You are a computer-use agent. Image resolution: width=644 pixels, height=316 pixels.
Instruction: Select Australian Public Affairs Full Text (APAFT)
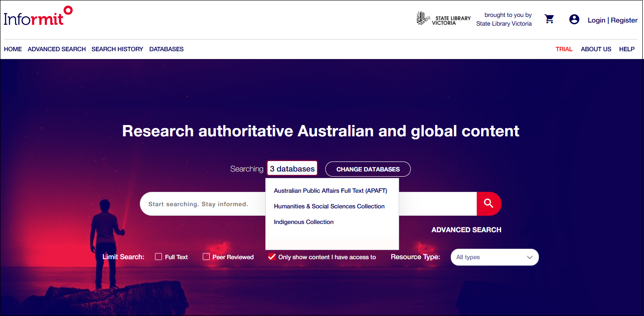330,191
